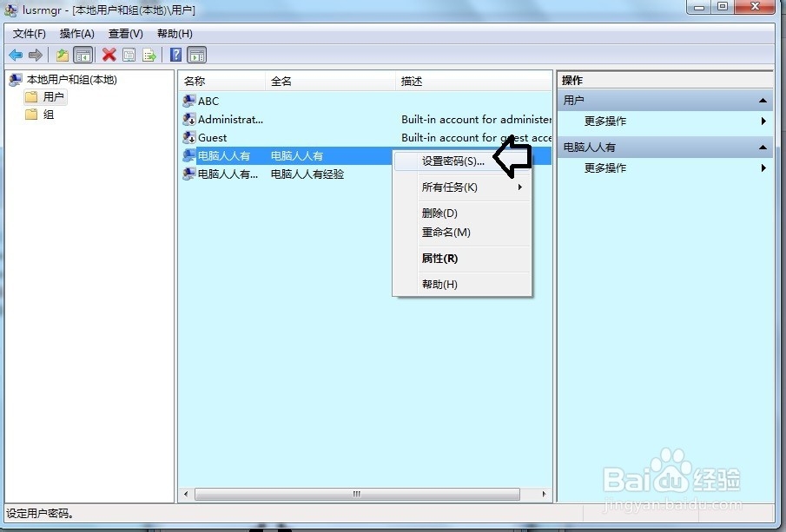Screen dimensions: 786x532
Task: Choose 属性(R) from context menu
Action: 462,259
